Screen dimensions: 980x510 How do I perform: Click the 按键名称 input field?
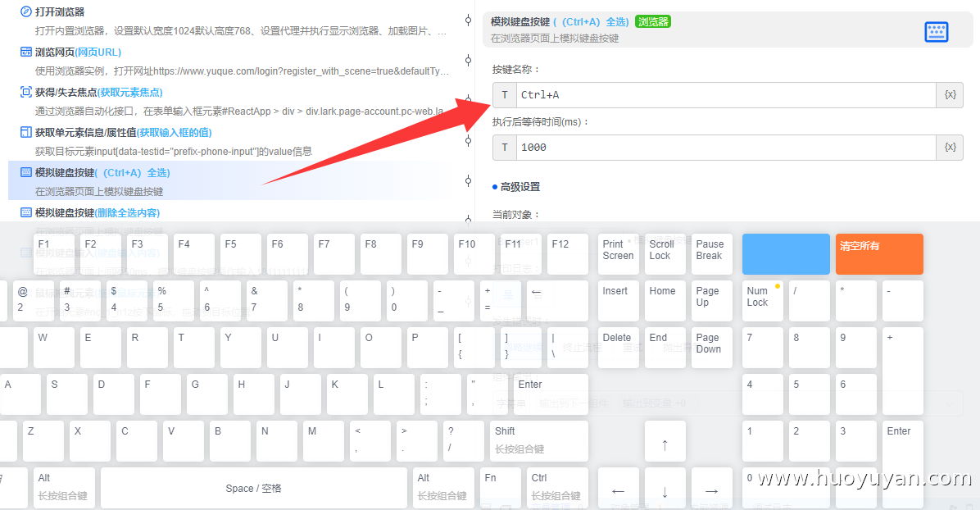tap(726, 94)
